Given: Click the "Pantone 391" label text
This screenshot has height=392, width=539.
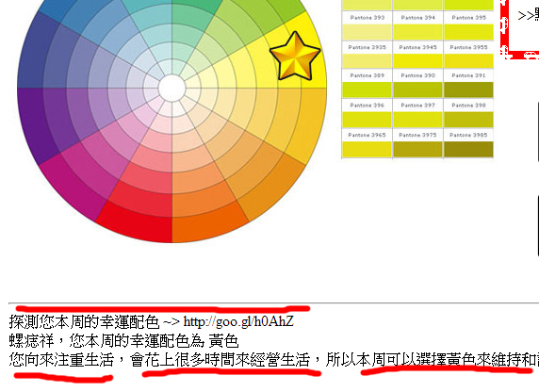Looking at the screenshot, I should 468,75.
